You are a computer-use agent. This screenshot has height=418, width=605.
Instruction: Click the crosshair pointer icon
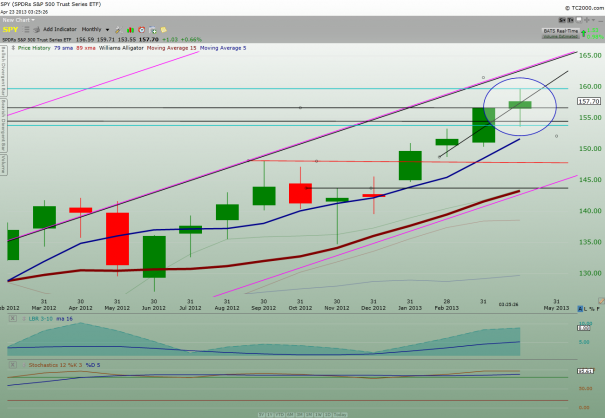click(587, 20)
